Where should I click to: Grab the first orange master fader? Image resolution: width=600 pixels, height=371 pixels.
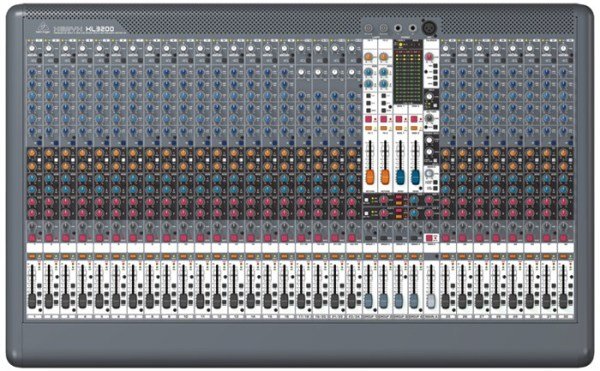click(x=370, y=177)
